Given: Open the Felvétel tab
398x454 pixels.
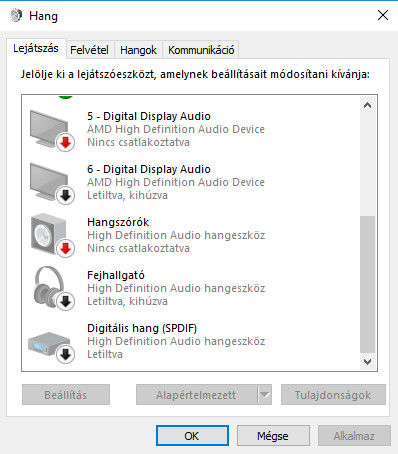Looking at the screenshot, I should click(89, 50).
